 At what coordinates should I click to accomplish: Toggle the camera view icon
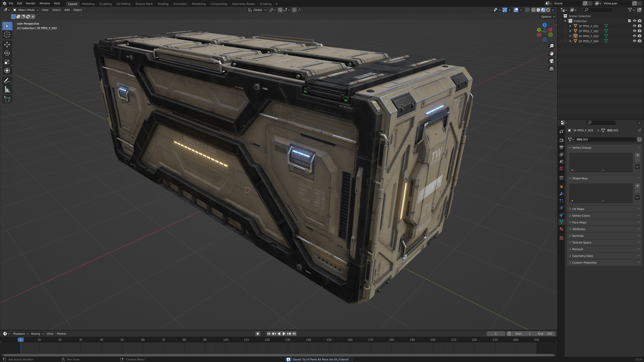pyautogui.click(x=551, y=61)
